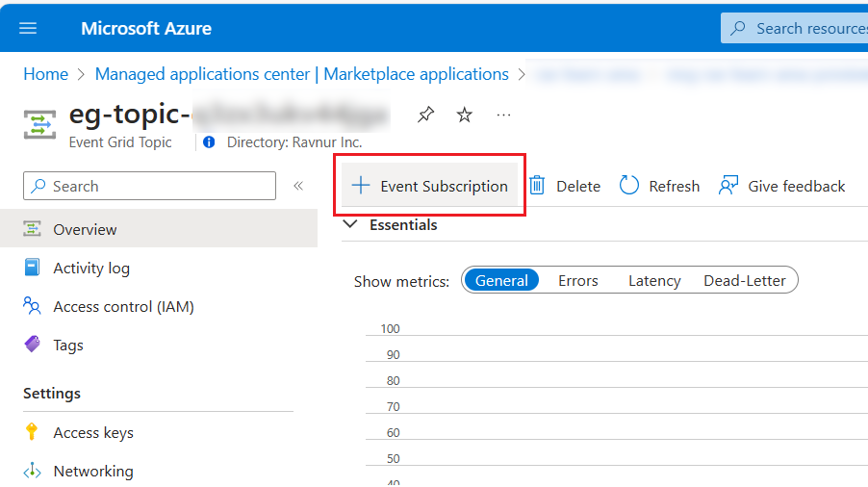The height and width of the screenshot is (487, 868).
Task: Show Errors metrics
Action: [578, 281]
